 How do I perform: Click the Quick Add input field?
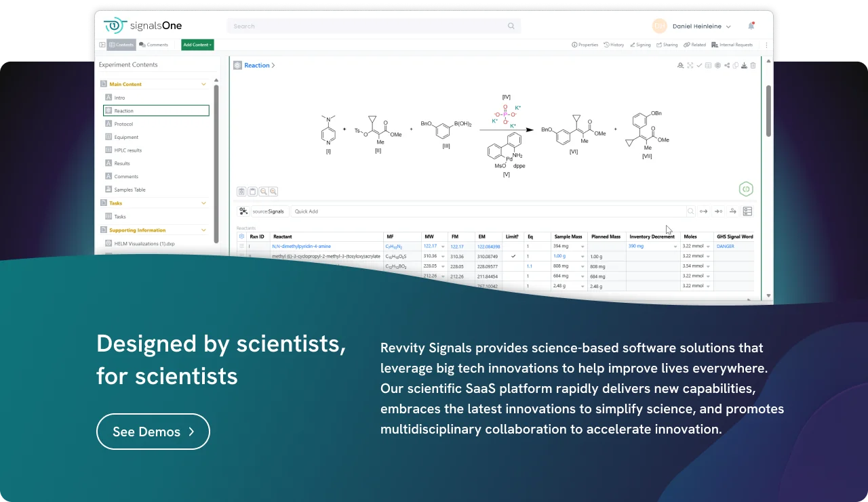488,211
